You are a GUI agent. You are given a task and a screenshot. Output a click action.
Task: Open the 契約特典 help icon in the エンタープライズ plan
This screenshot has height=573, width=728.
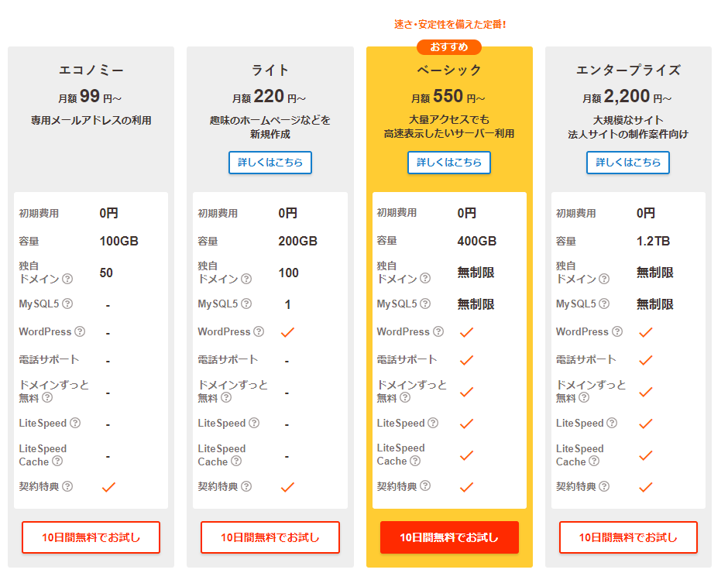coord(604,486)
